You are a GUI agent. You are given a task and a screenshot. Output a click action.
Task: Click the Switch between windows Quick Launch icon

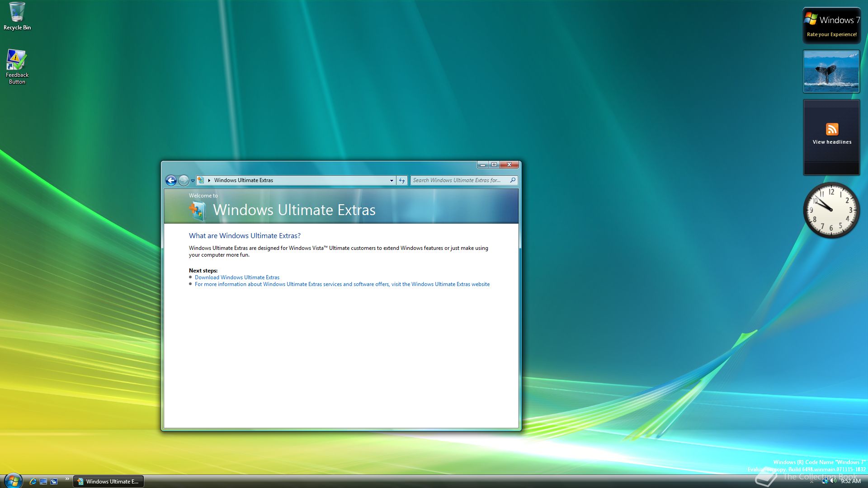pyautogui.click(x=54, y=482)
